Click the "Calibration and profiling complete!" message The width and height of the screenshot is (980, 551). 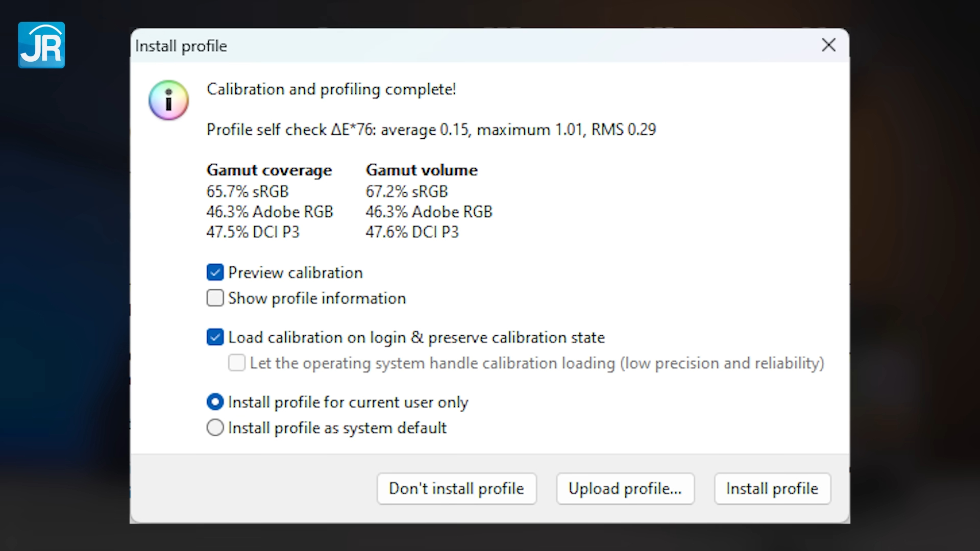331,89
